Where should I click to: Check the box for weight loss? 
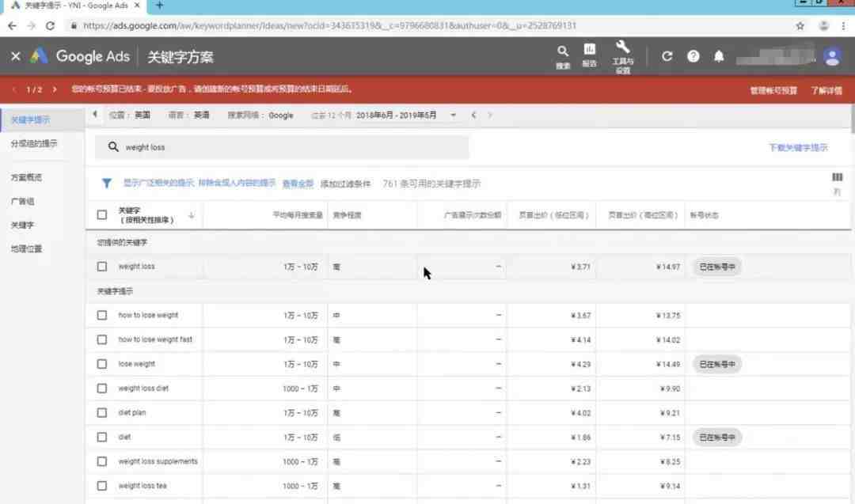[x=102, y=267]
